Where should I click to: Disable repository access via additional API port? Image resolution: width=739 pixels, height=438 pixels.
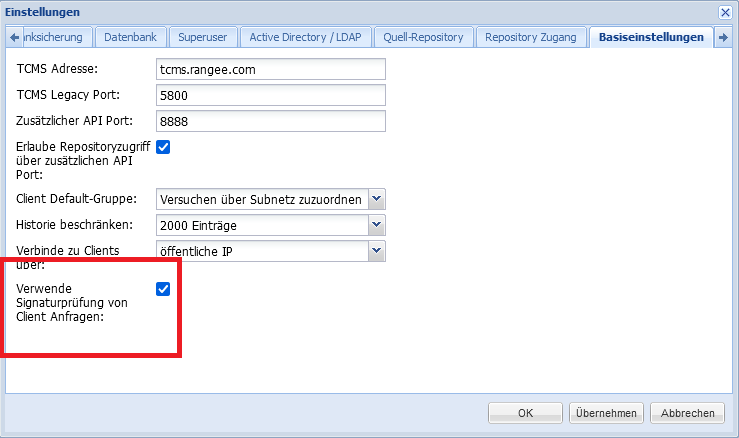pyautogui.click(x=164, y=147)
